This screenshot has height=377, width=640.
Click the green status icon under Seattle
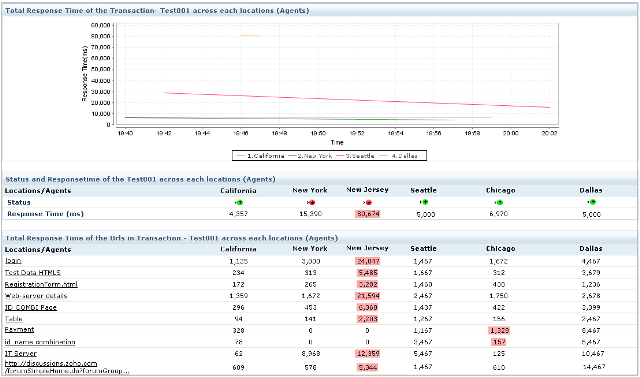[424, 202]
